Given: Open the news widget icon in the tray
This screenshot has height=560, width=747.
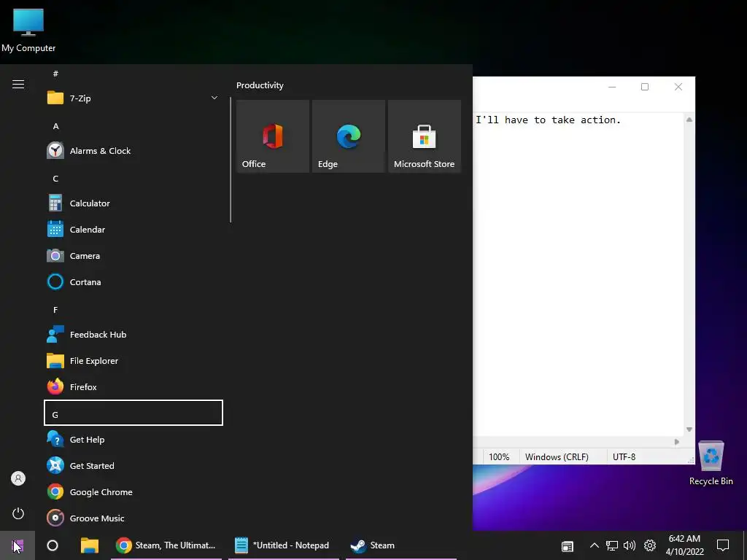Looking at the screenshot, I should (567, 545).
